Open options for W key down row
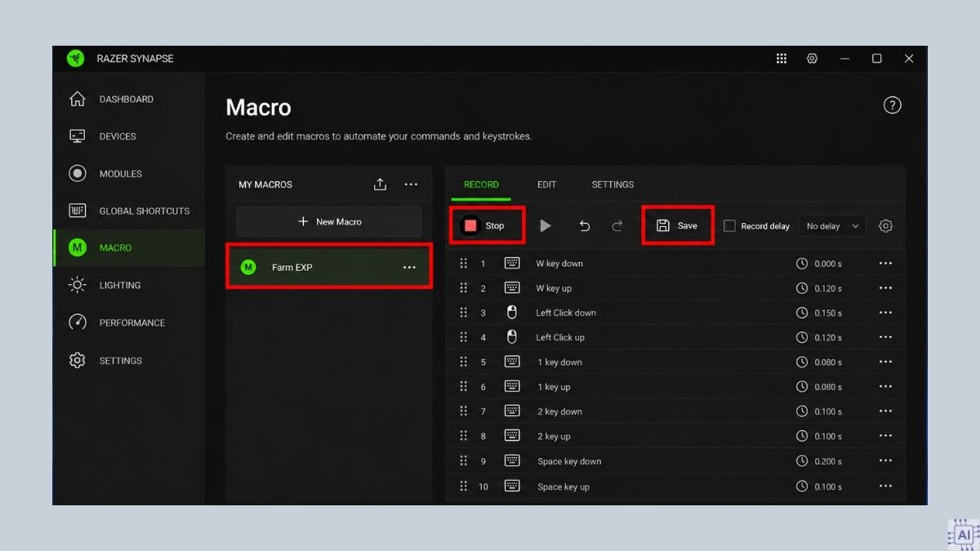980x551 pixels. tap(886, 264)
